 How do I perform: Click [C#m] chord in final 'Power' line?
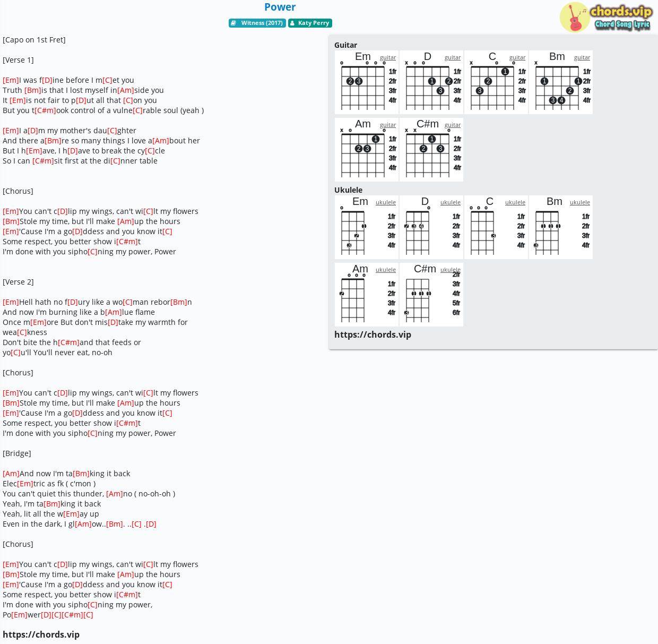[72, 615]
